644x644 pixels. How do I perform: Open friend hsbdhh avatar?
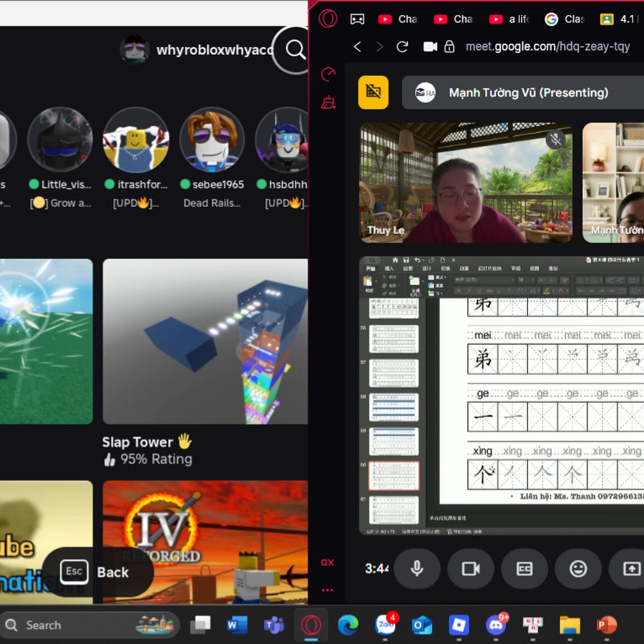coord(282,140)
